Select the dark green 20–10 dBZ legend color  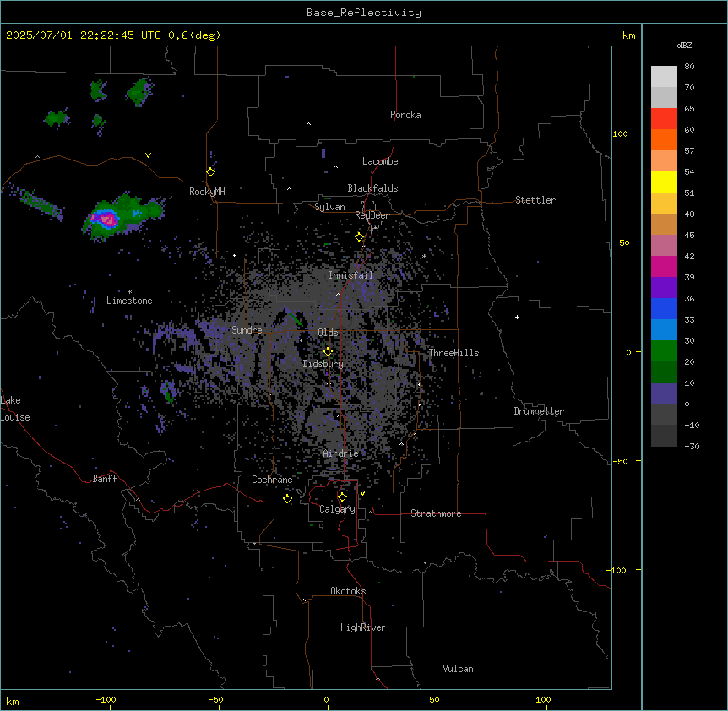(x=664, y=372)
